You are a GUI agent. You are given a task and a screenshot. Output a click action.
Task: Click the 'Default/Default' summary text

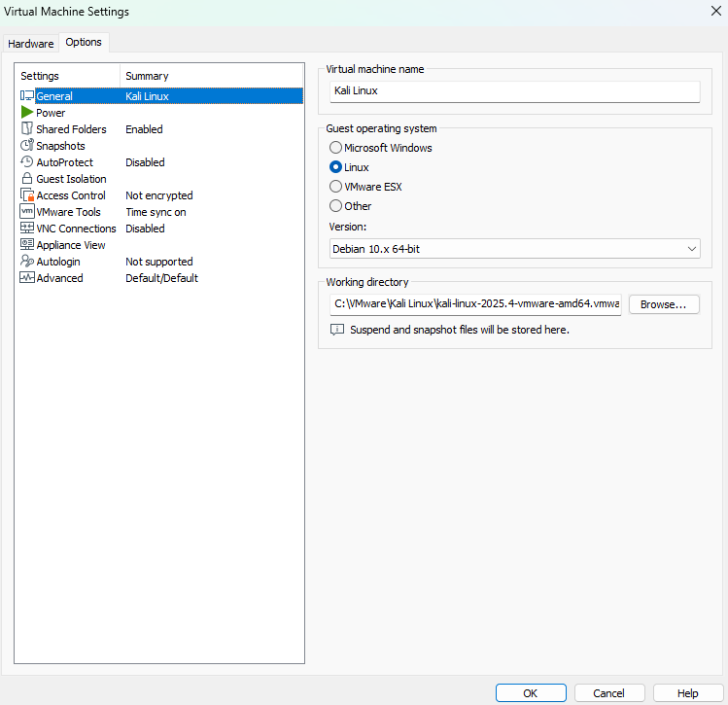point(162,278)
